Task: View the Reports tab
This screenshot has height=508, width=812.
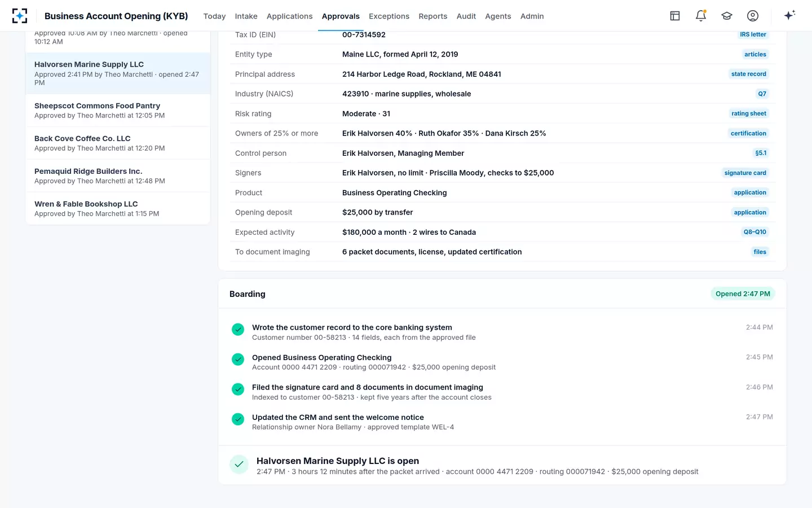Action: tap(433, 16)
